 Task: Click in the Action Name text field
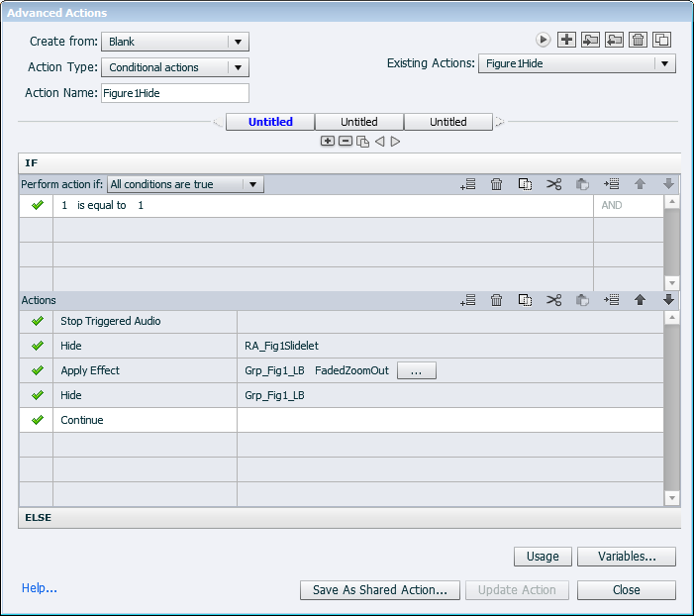tap(174, 93)
